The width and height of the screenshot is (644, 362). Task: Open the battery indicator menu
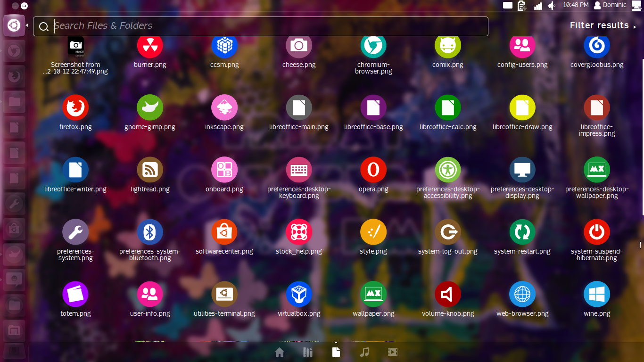click(x=521, y=6)
